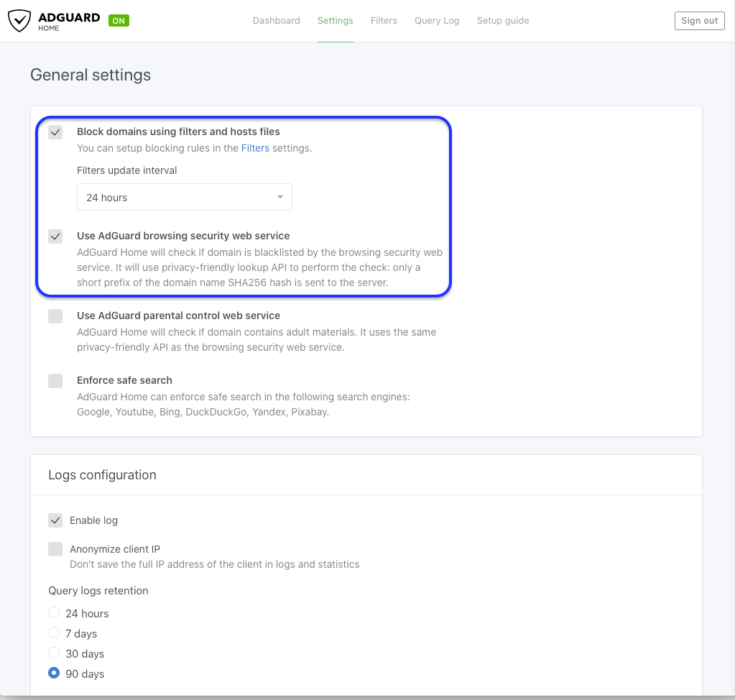735x700 pixels.
Task: Click the Logs configuration heading
Action: (102, 475)
